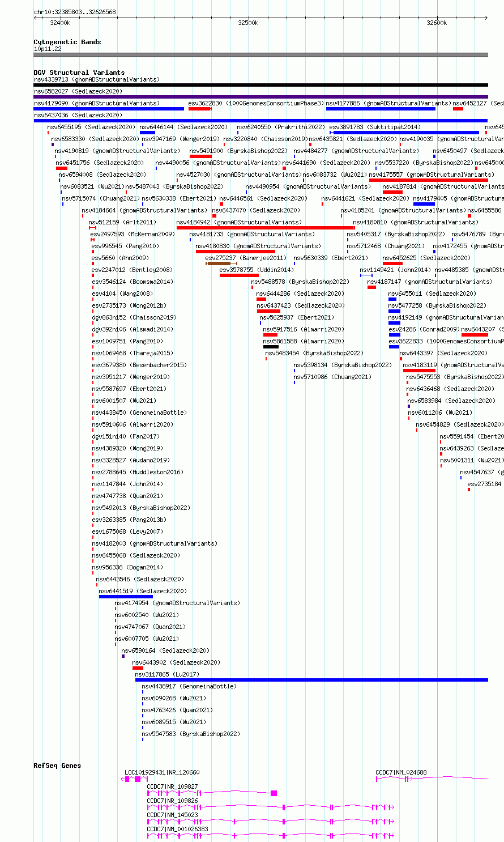The width and height of the screenshot is (504, 842).
Task: Open the CCDC7|NR_109826 transcript label
Action: (173, 801)
